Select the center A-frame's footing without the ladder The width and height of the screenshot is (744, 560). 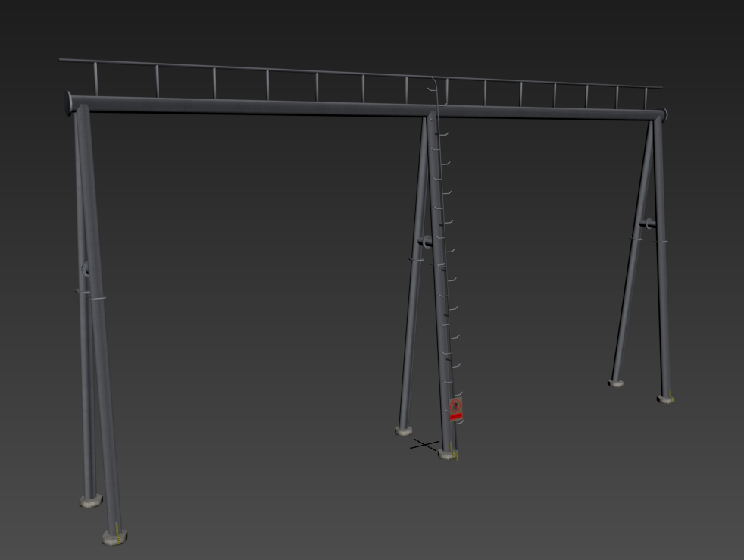[x=404, y=430]
